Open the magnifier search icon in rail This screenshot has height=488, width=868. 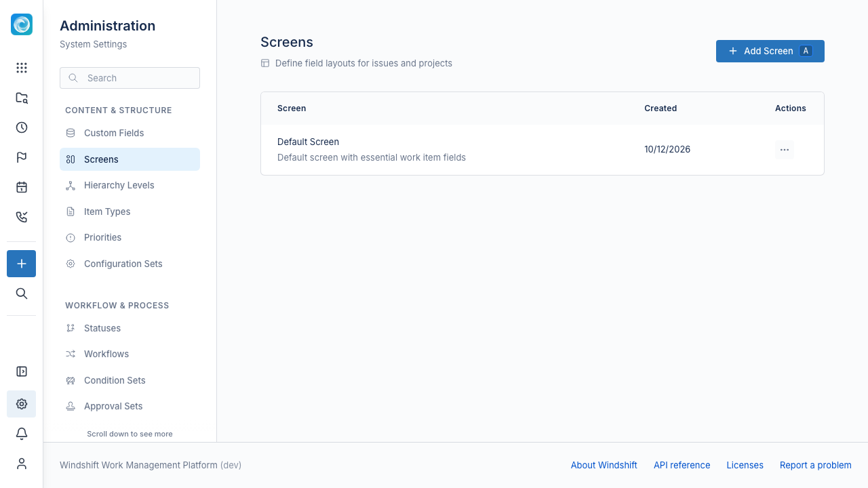click(x=22, y=293)
